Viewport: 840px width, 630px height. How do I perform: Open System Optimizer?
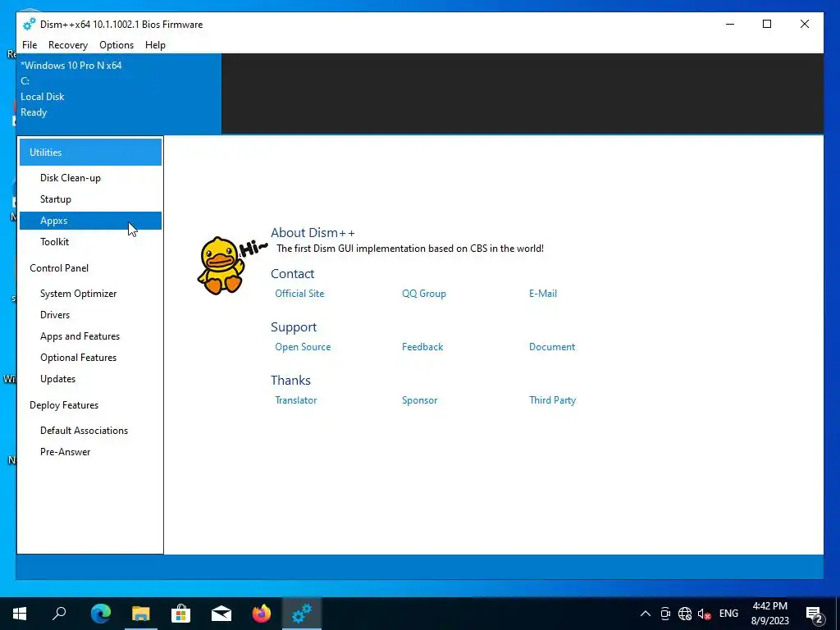point(90,294)
